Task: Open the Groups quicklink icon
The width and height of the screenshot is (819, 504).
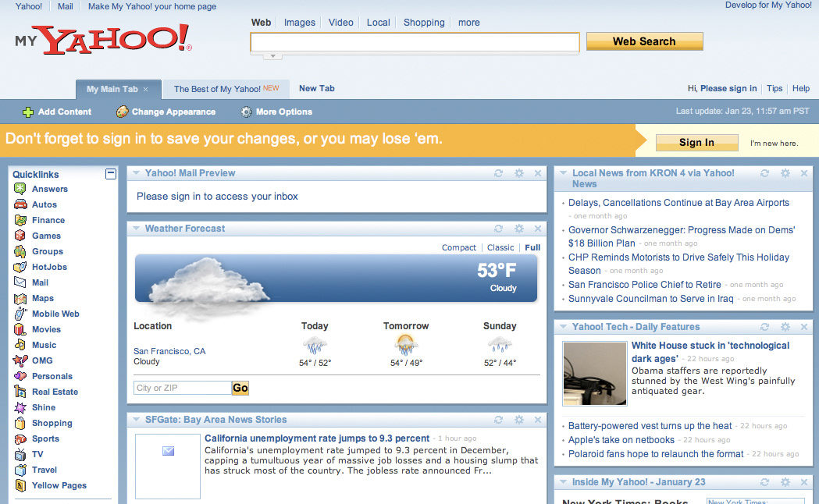Action: [x=20, y=251]
